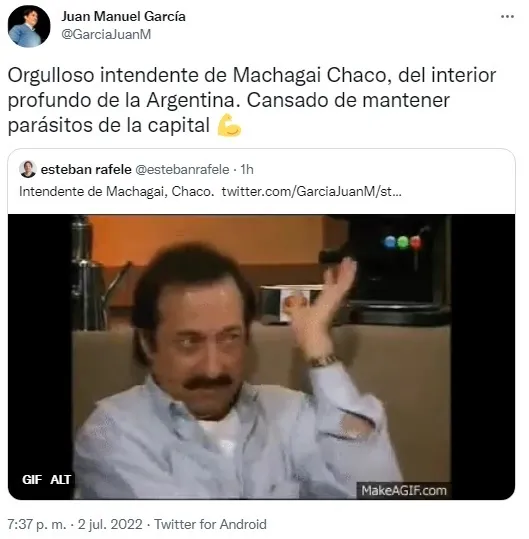Open the @estebanrafele handle

[x=182, y=169]
